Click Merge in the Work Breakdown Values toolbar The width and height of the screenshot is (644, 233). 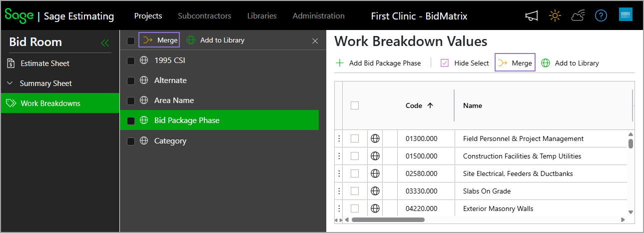coord(515,63)
